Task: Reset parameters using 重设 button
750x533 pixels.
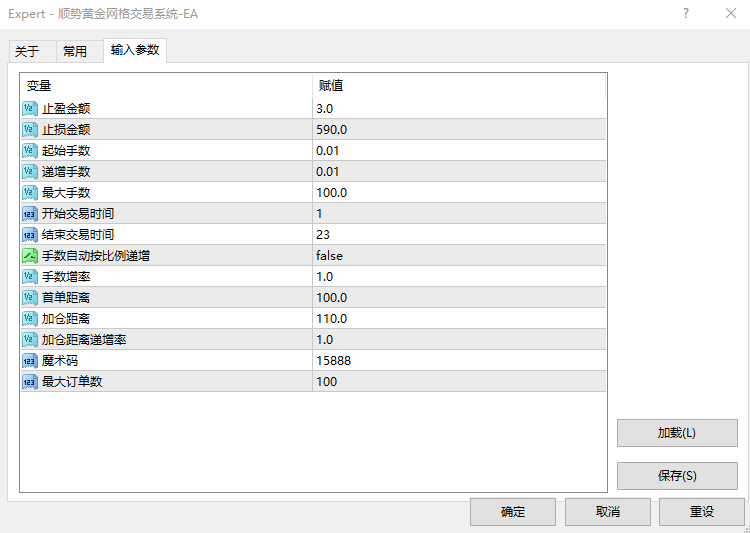Action: point(702,511)
